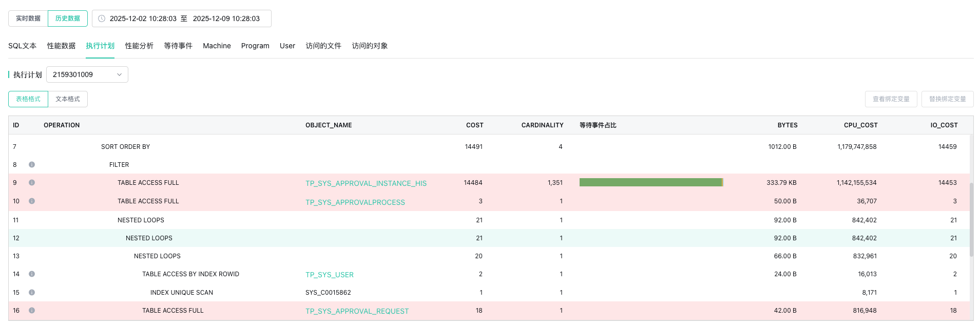Viewport: 980px width, 325px height.
Task: Select 表格格式 table format view
Action: (x=28, y=99)
